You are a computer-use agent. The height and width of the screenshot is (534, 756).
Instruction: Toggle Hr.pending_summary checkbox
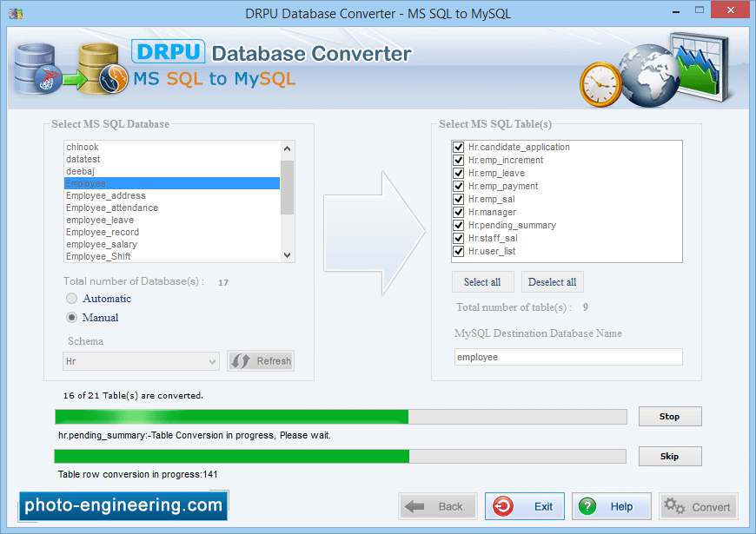coord(459,225)
